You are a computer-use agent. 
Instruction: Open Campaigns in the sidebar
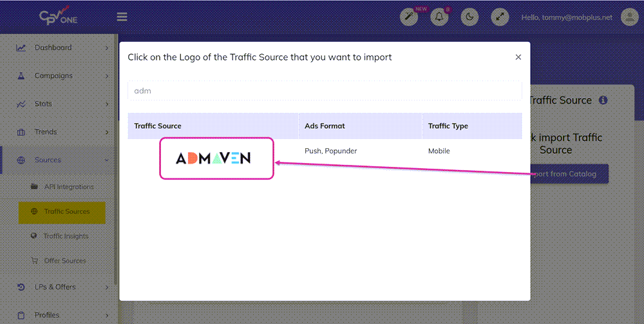(x=53, y=75)
